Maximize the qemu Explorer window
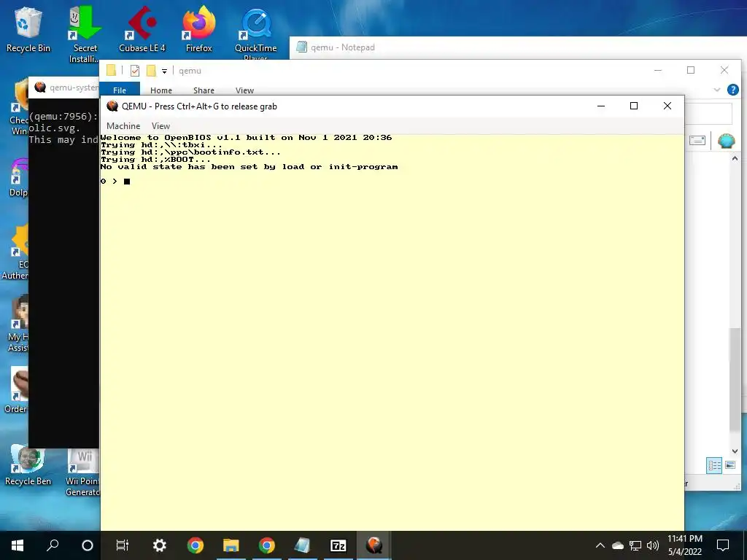Viewport: 747px width, 560px height. 691,71
